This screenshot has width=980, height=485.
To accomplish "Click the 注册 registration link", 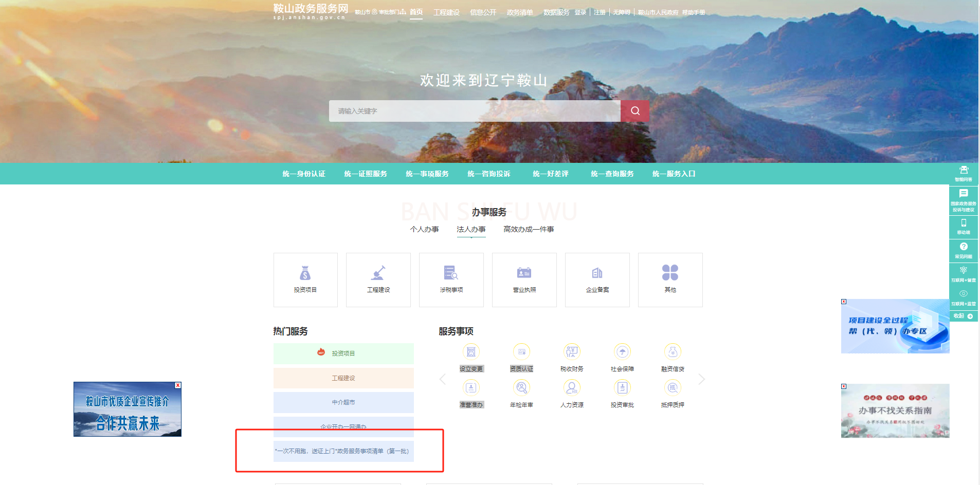I will 598,12.
